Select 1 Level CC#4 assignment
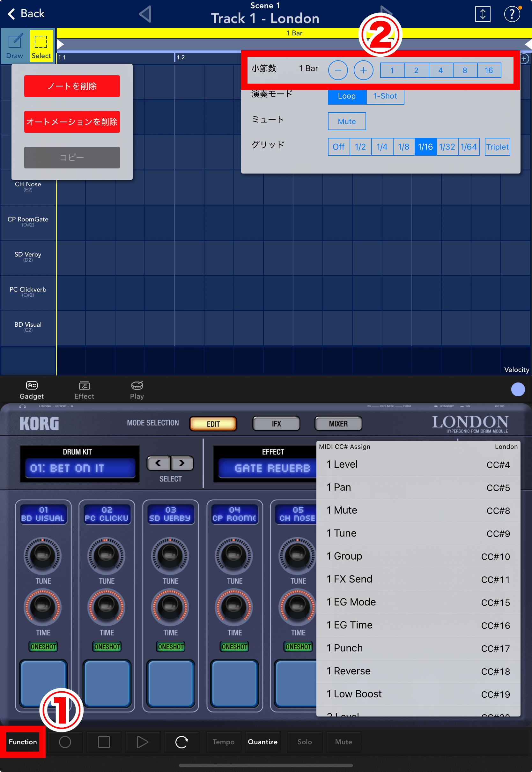 tap(418, 464)
